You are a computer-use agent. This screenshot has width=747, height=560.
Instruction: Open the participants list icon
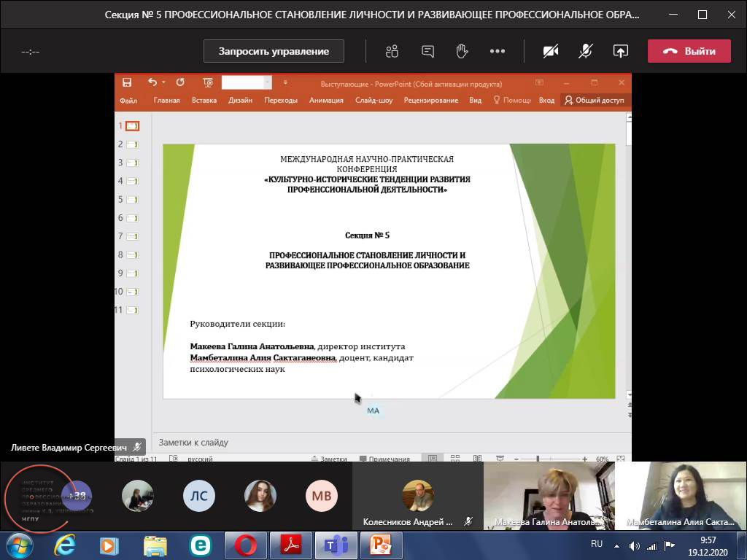point(392,51)
